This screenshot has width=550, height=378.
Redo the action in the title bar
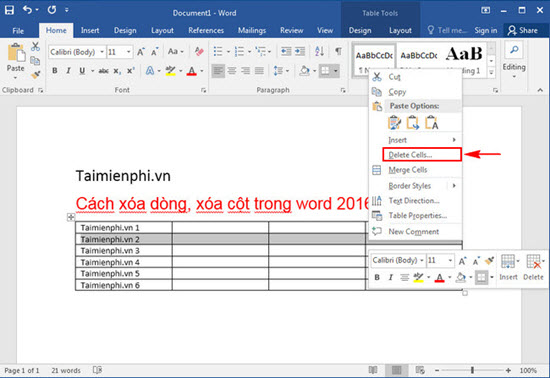point(52,10)
